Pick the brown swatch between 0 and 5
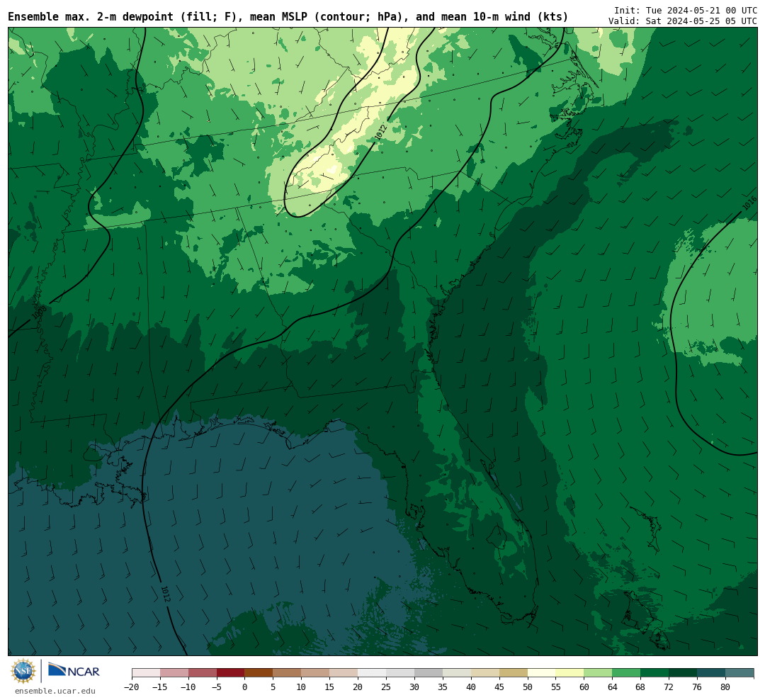 tap(259, 673)
